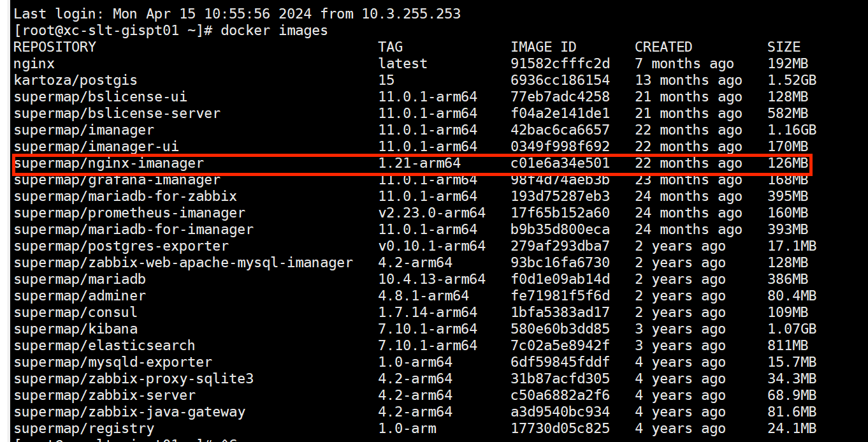
Task: Click the 'supermap/imanager-ui' repository name
Action: click(x=96, y=147)
